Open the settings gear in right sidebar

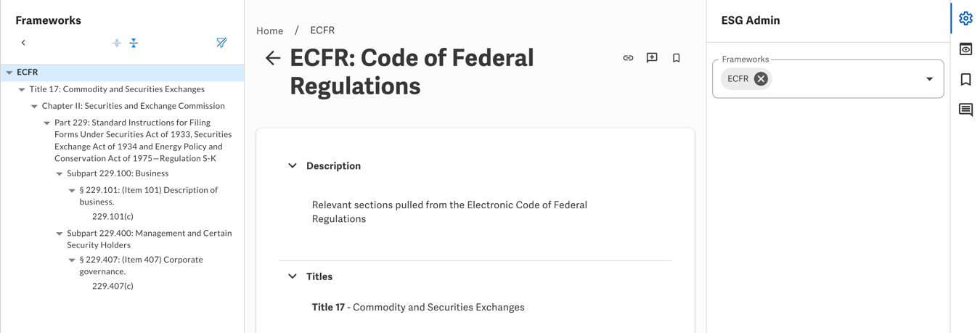[965, 18]
